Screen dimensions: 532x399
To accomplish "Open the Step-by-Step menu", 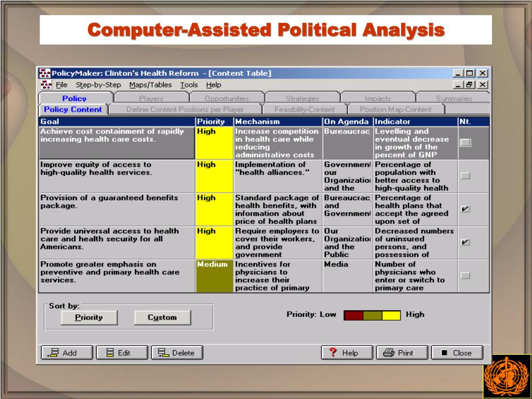I will (x=98, y=85).
